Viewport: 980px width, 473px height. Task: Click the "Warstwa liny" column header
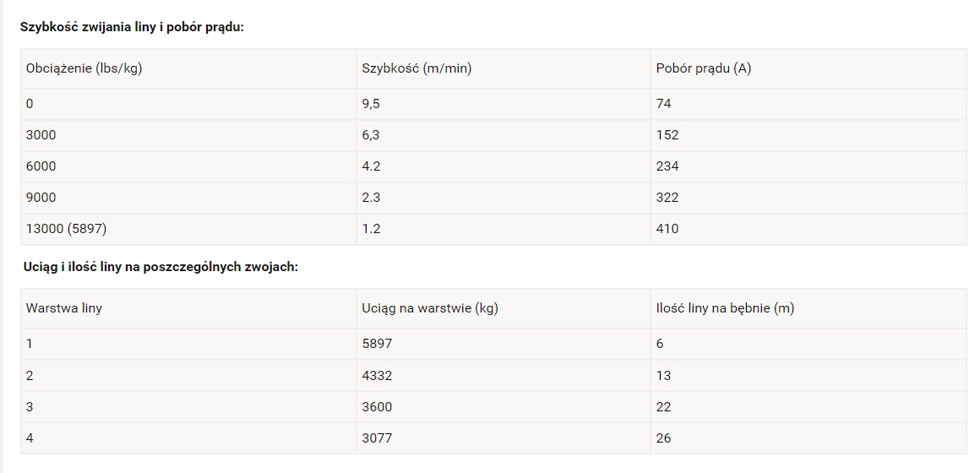(x=64, y=308)
